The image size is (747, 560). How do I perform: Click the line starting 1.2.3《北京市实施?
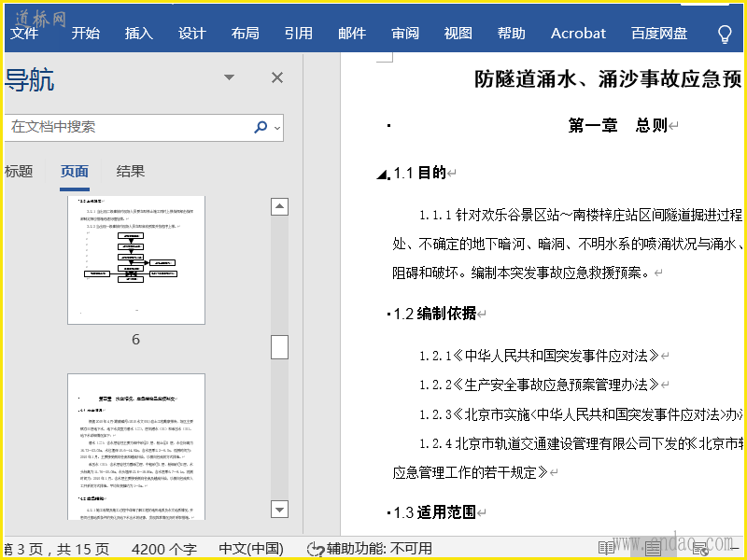coord(581,414)
